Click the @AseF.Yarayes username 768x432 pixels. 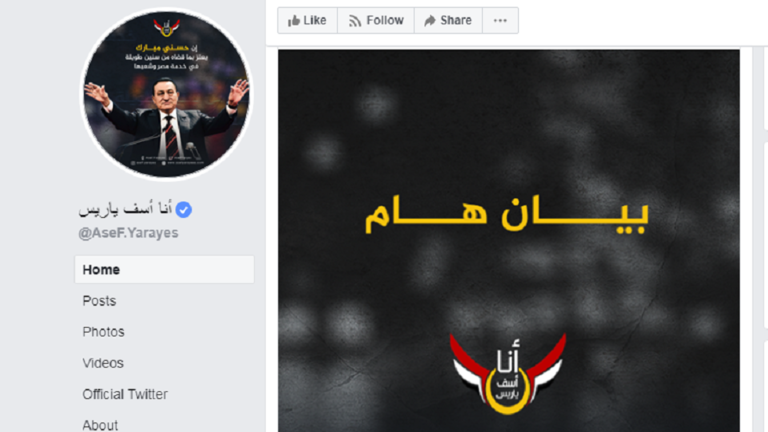click(128, 233)
